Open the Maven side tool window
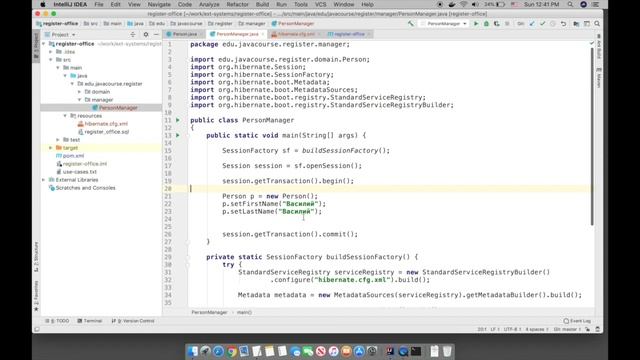 [x=599, y=78]
